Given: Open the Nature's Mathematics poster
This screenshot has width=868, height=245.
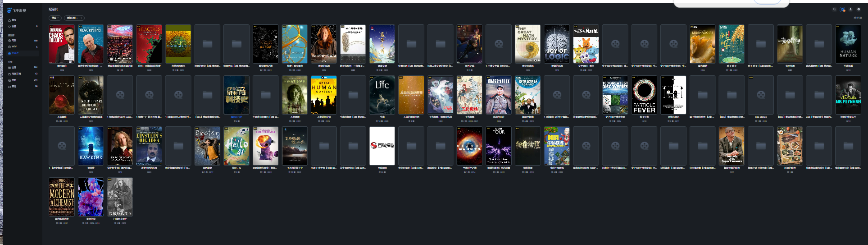Looking at the screenshot, I should coord(178,44).
